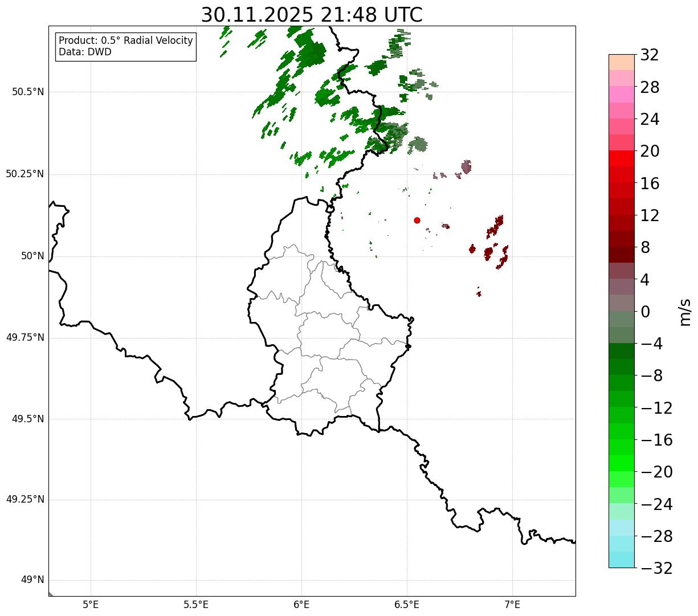
Task: Click the 5°E longitude label
Action: pos(91,605)
